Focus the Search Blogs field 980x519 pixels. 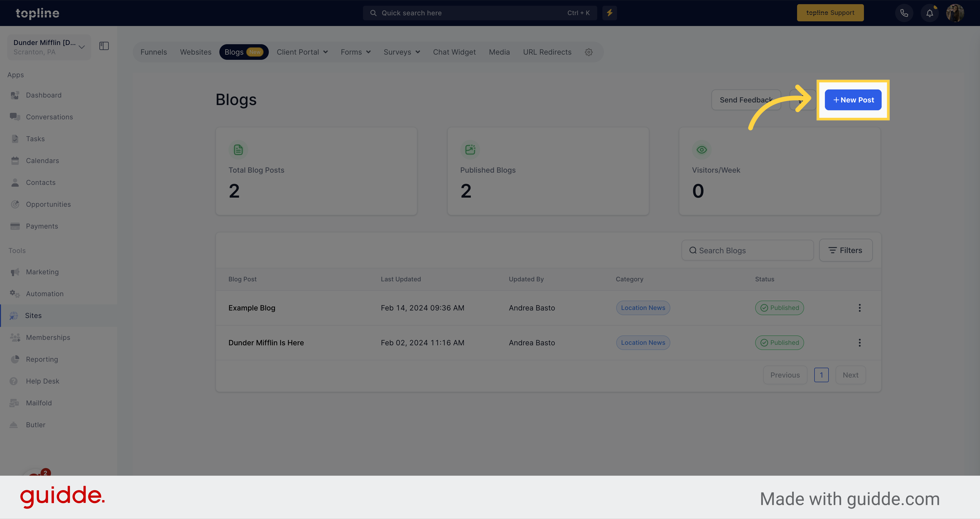point(747,250)
